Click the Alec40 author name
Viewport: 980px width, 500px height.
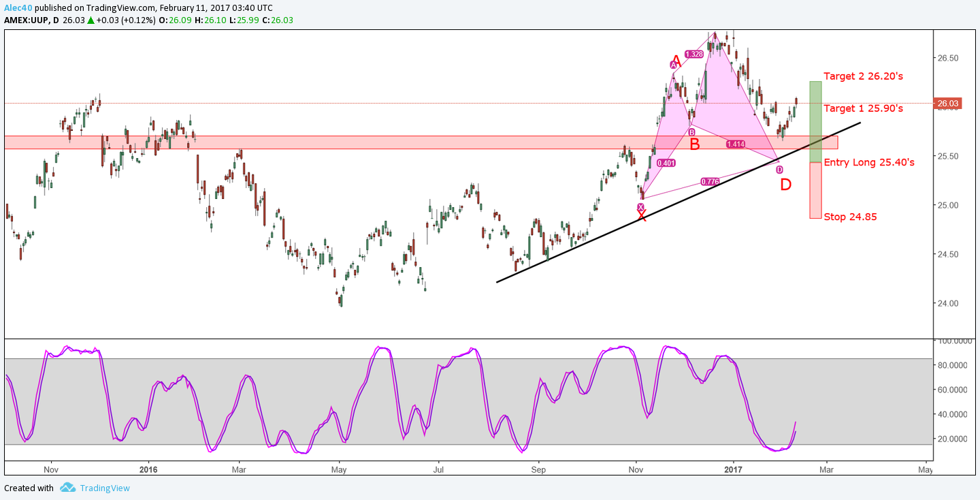coord(18,7)
